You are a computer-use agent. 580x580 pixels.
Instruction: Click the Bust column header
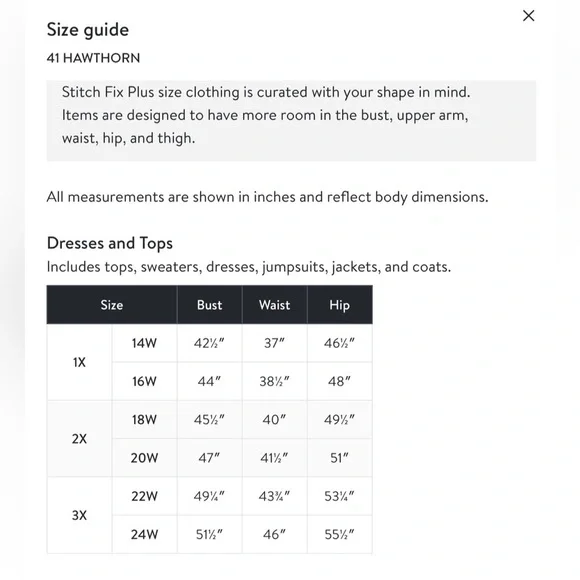coord(209,305)
